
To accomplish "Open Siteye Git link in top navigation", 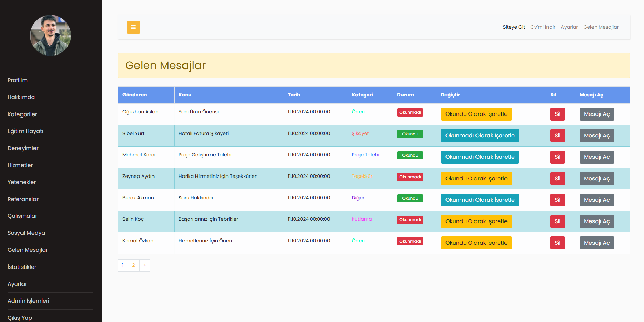I will pos(513,27).
